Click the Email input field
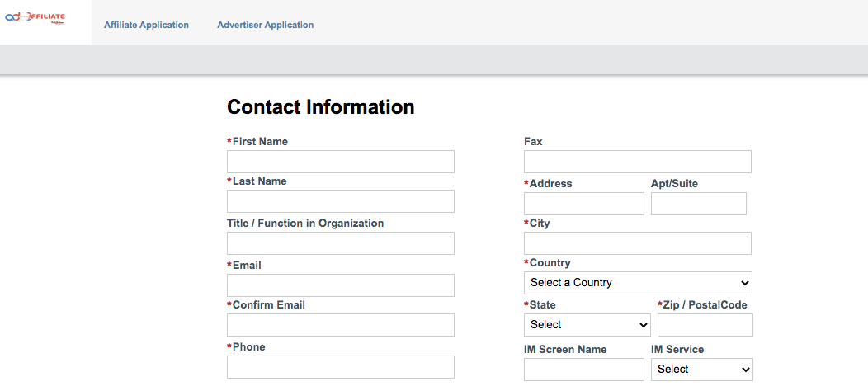The width and height of the screenshot is (868, 391). [x=340, y=285]
